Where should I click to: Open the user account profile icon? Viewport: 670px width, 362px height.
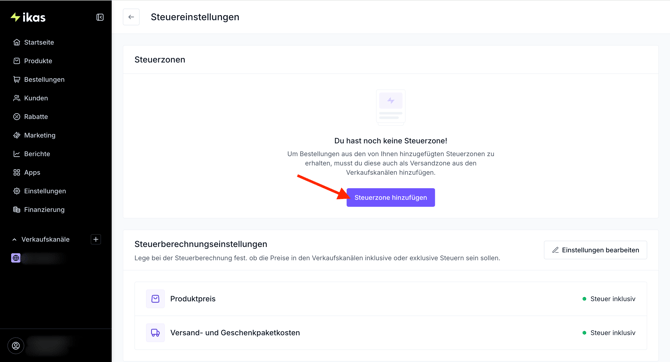click(x=16, y=346)
